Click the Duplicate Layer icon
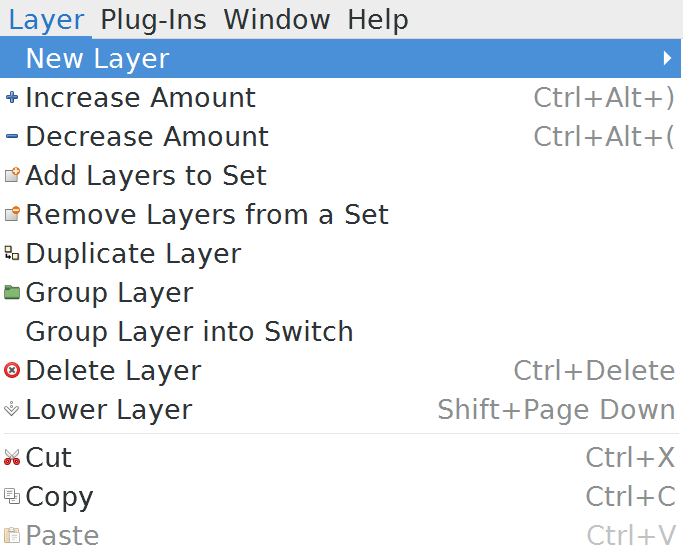The image size is (683, 556). click(12, 254)
